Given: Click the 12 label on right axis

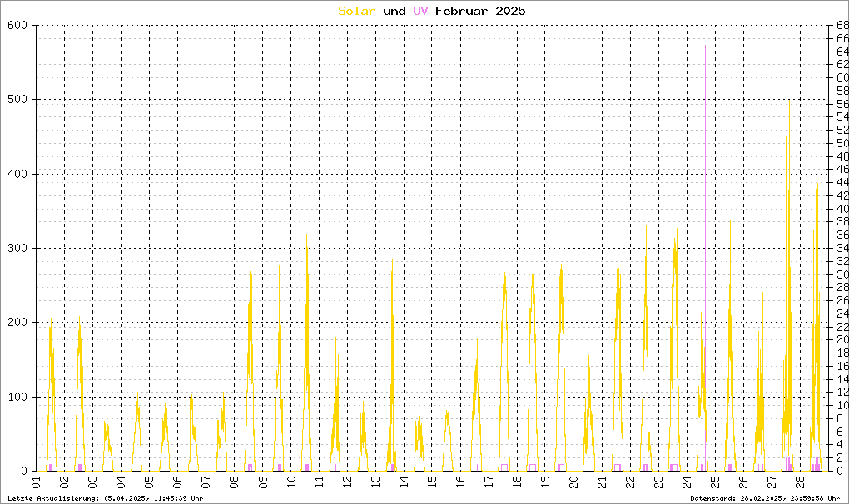Looking at the screenshot, I should [842, 393].
